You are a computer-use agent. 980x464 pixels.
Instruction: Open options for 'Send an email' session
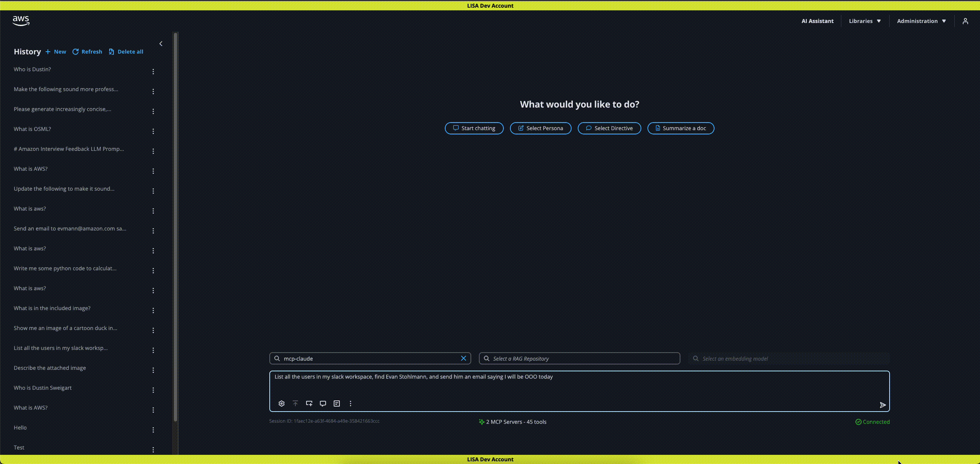click(153, 231)
